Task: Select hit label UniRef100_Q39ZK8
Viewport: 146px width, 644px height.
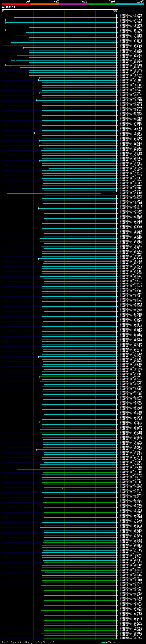Action: (131, 218)
